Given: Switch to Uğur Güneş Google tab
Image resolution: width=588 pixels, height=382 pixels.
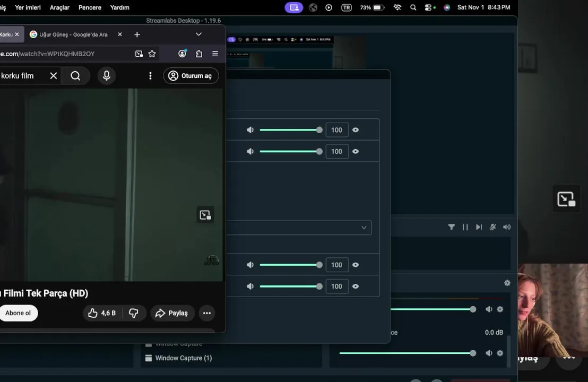Looking at the screenshot, I should click(73, 34).
